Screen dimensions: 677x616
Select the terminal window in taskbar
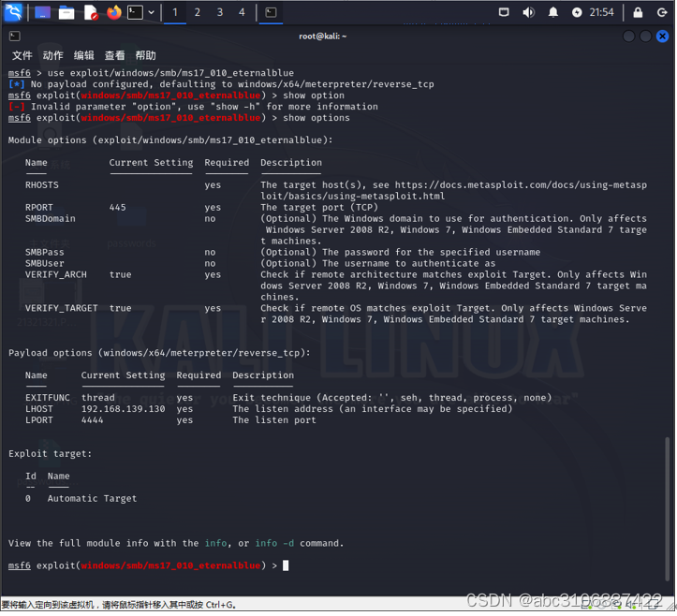pos(271,12)
